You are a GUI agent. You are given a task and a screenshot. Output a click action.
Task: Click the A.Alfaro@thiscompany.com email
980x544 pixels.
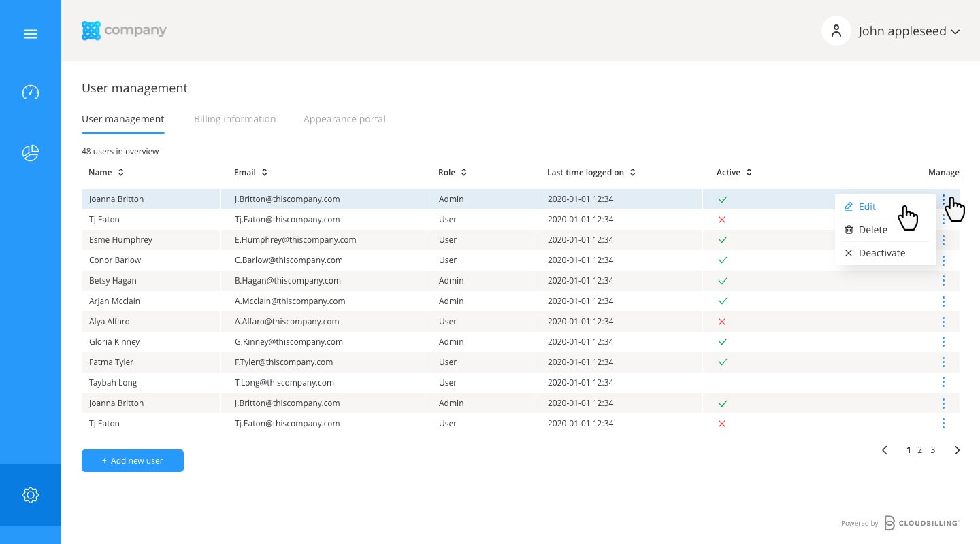click(287, 322)
